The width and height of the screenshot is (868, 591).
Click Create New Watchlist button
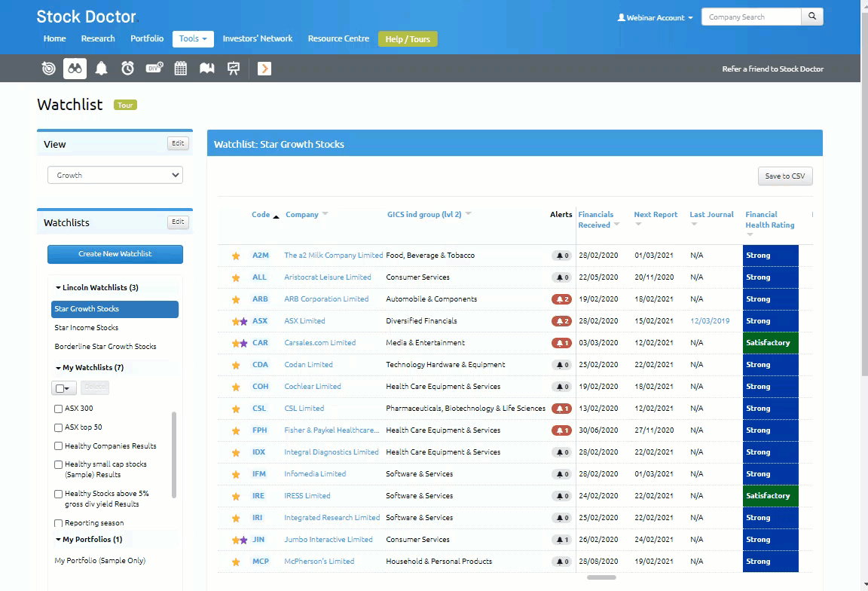[115, 254]
